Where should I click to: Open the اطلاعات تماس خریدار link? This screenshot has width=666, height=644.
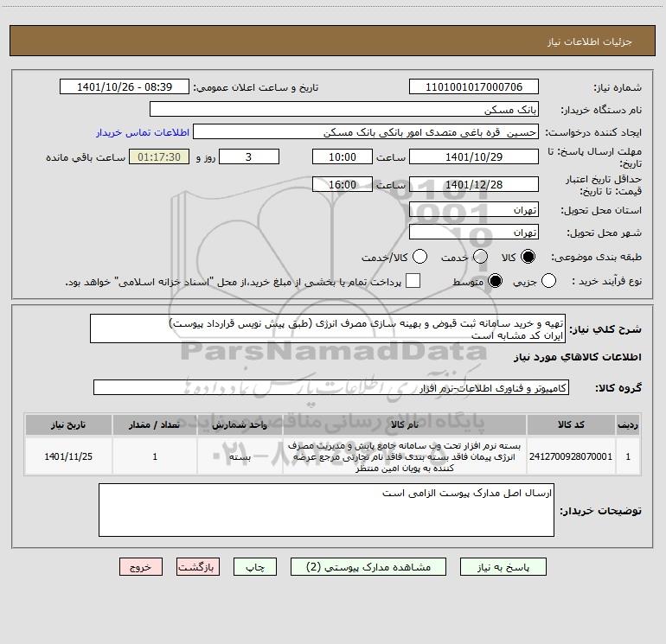click(x=143, y=132)
